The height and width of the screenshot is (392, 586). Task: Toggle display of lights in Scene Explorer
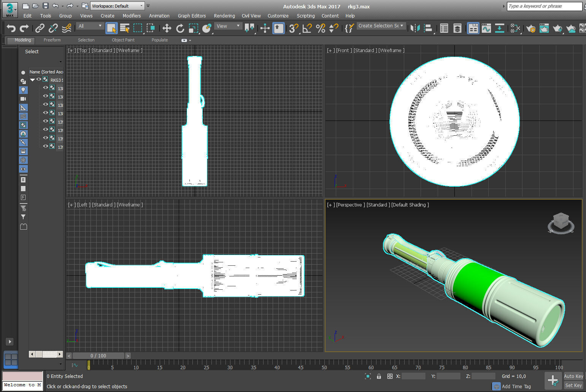coord(23,90)
